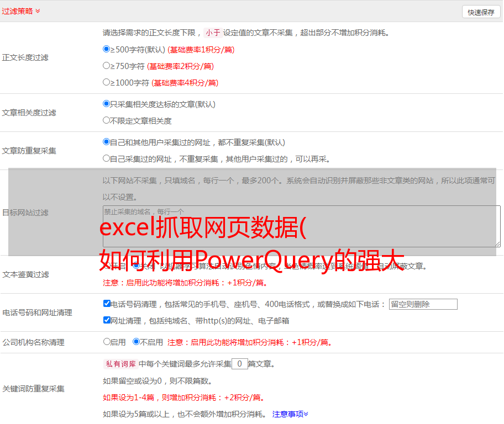Viewport: 504px width, 424px height.
Task: Click the 电话号码和网址清理 row label
Action: [x=37, y=312]
